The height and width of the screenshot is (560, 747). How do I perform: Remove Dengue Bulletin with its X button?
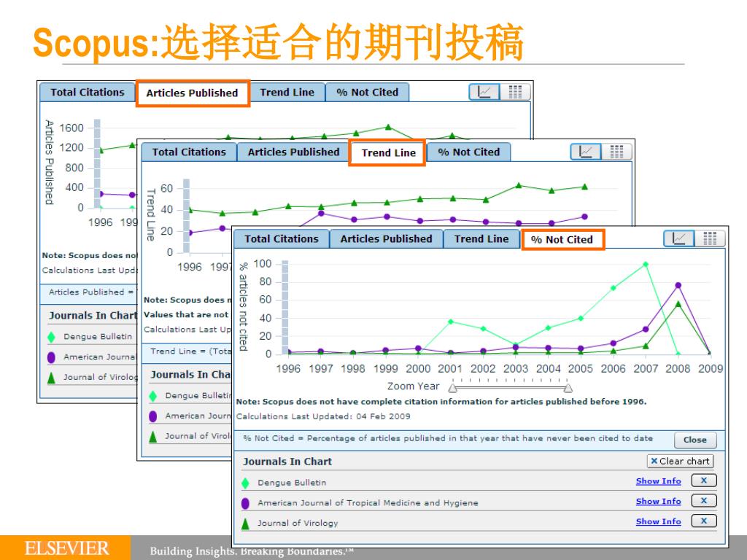(x=703, y=481)
